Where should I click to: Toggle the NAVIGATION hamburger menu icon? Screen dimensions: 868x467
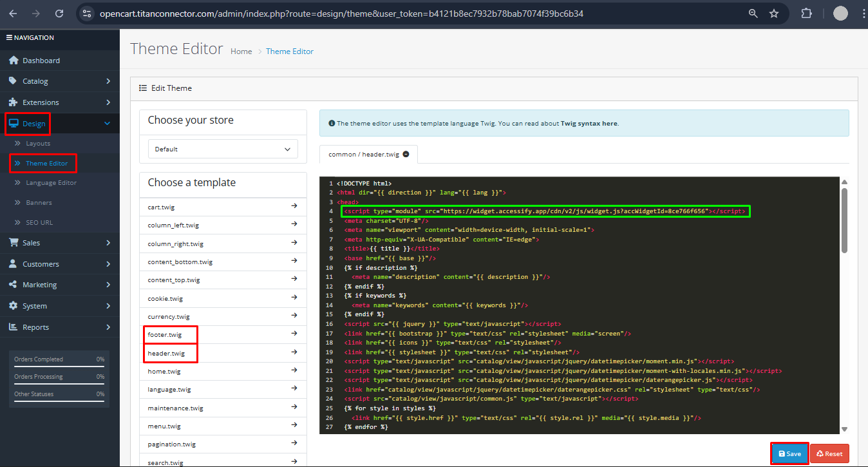(x=9, y=37)
